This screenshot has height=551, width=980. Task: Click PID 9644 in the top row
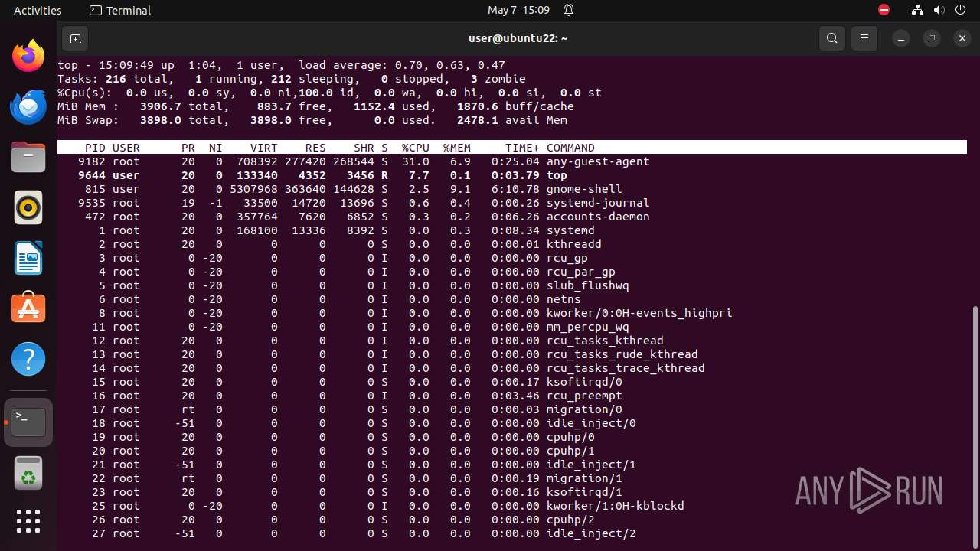click(92, 175)
